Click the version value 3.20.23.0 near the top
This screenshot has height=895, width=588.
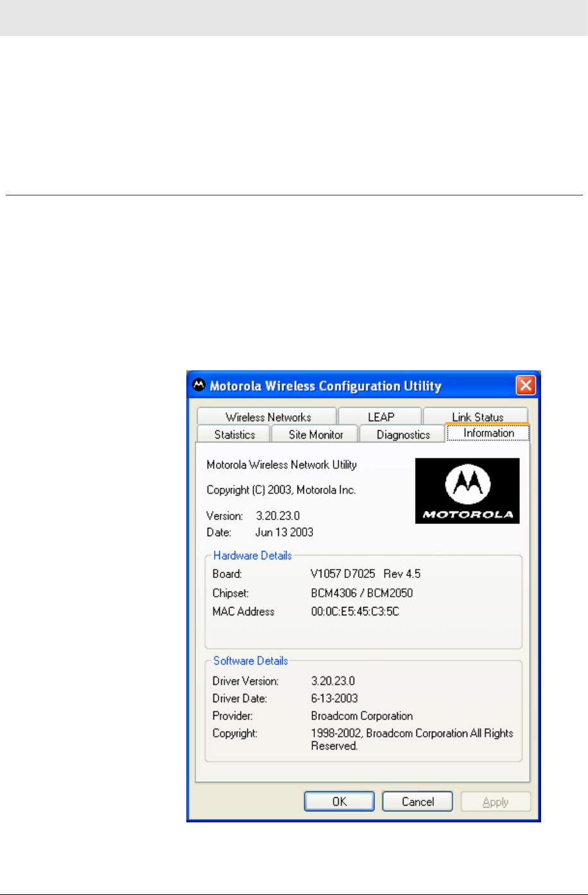278,516
